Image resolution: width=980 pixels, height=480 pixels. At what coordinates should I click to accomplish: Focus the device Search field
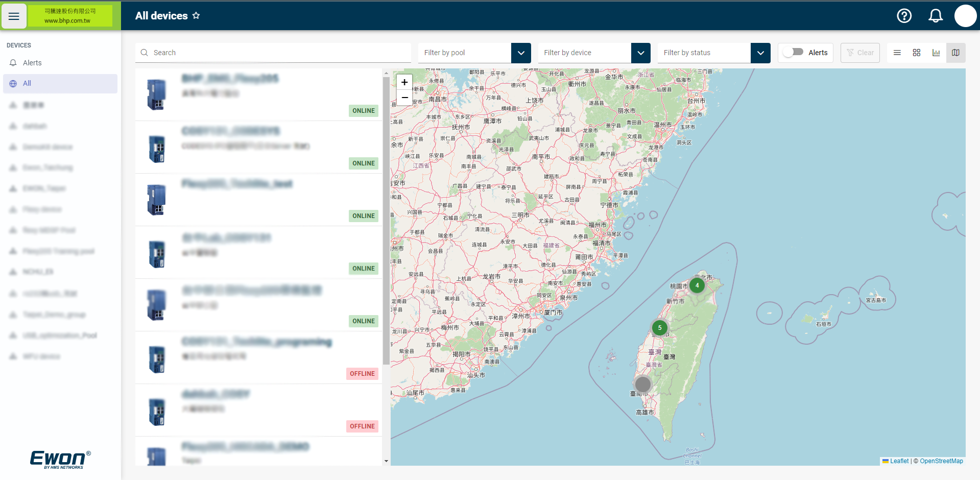pos(273,53)
